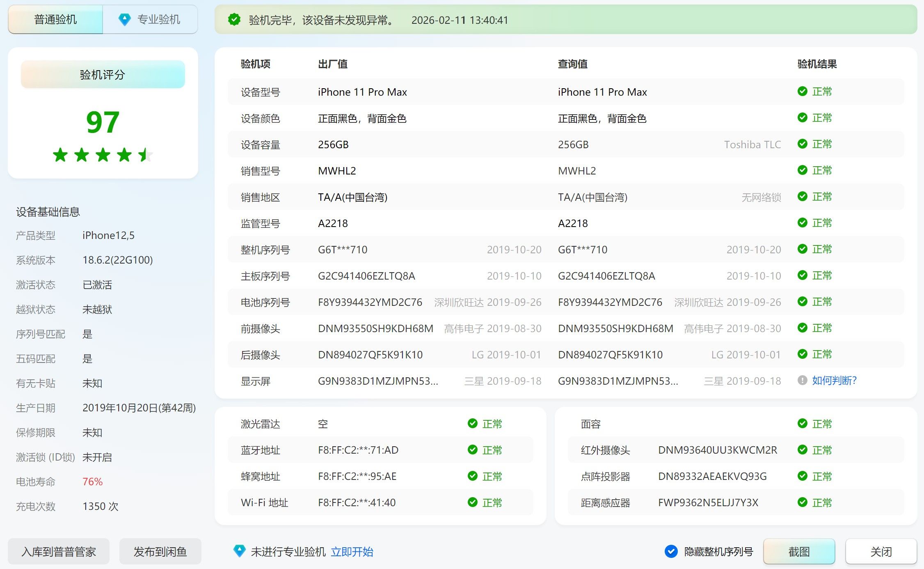Image resolution: width=924 pixels, height=569 pixels.
Task: Click the half-filled fifth rating star
Action: point(146,155)
